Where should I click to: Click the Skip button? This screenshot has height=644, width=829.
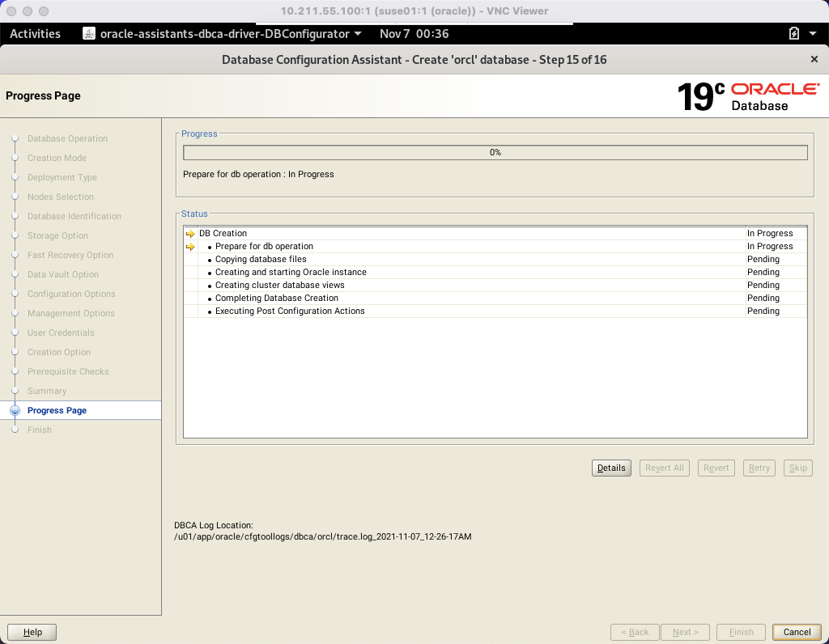797,468
